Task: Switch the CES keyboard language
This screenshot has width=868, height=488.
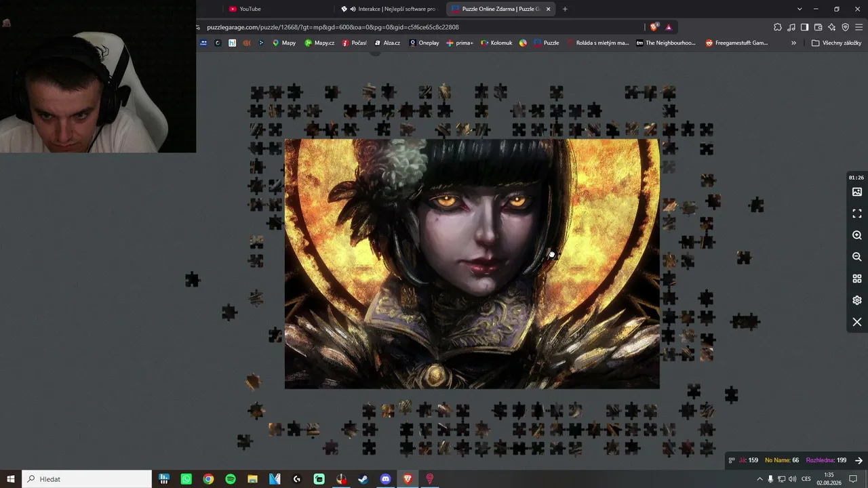Action: [806, 479]
